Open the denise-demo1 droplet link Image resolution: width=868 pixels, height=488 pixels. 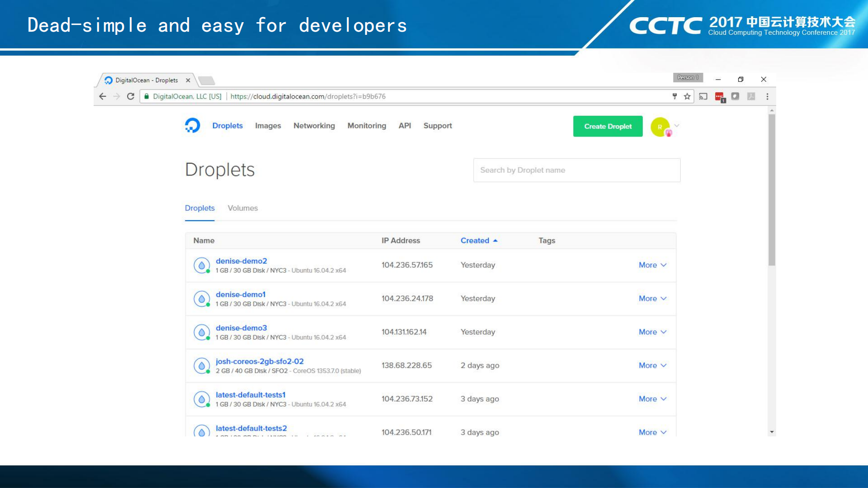click(241, 294)
